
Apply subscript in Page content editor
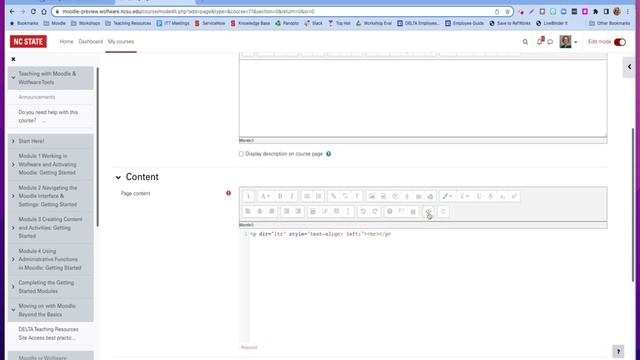502,196
